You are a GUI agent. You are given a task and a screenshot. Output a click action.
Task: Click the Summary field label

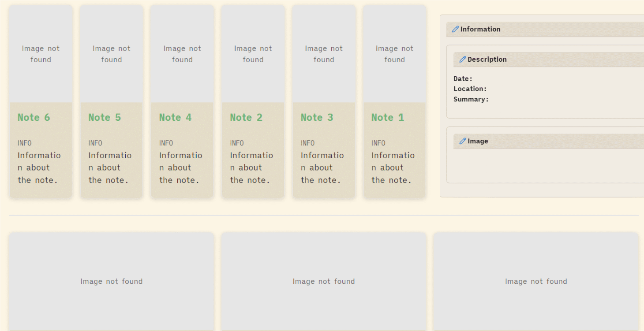[471, 100]
